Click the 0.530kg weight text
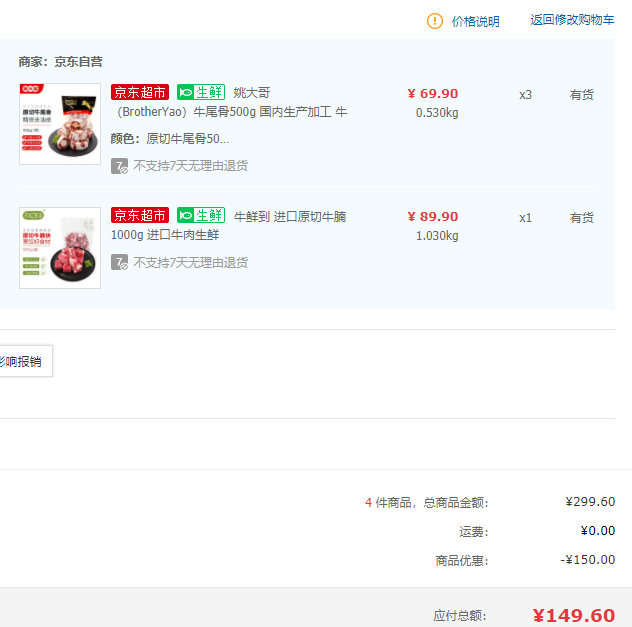Viewport: 632px width, 627px height. click(437, 112)
